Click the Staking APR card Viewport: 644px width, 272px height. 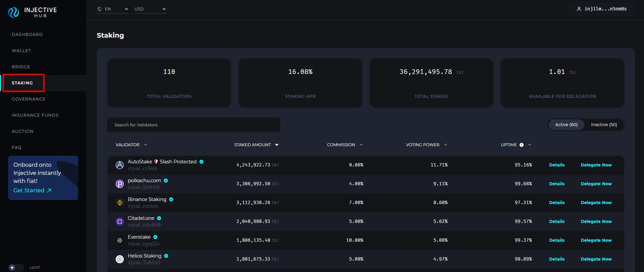point(300,83)
